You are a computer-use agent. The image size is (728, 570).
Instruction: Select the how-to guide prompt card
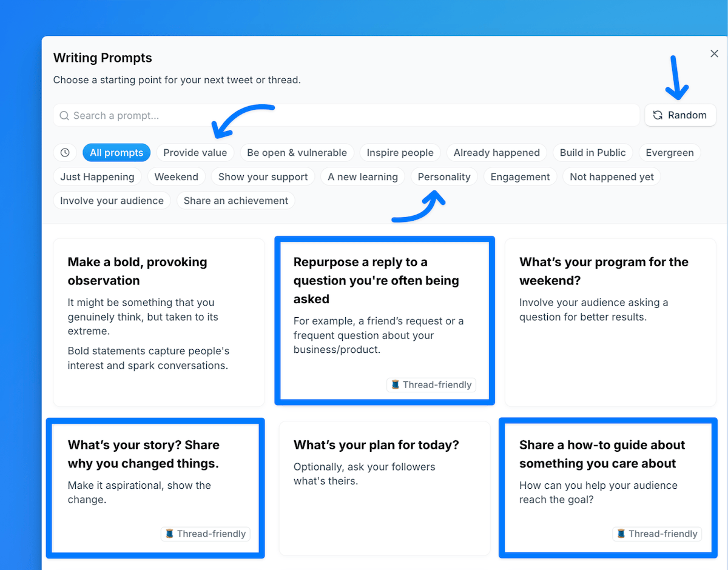pyautogui.click(x=608, y=488)
